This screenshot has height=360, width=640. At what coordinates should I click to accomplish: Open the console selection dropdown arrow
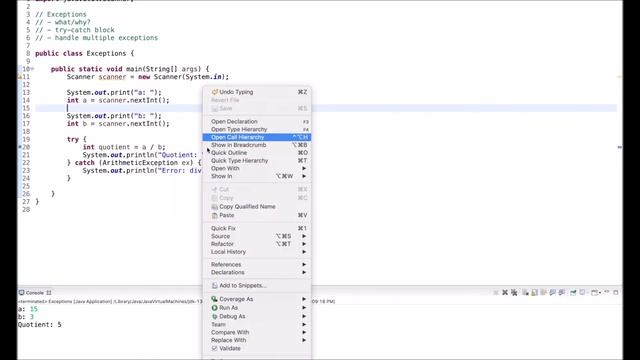(588, 293)
